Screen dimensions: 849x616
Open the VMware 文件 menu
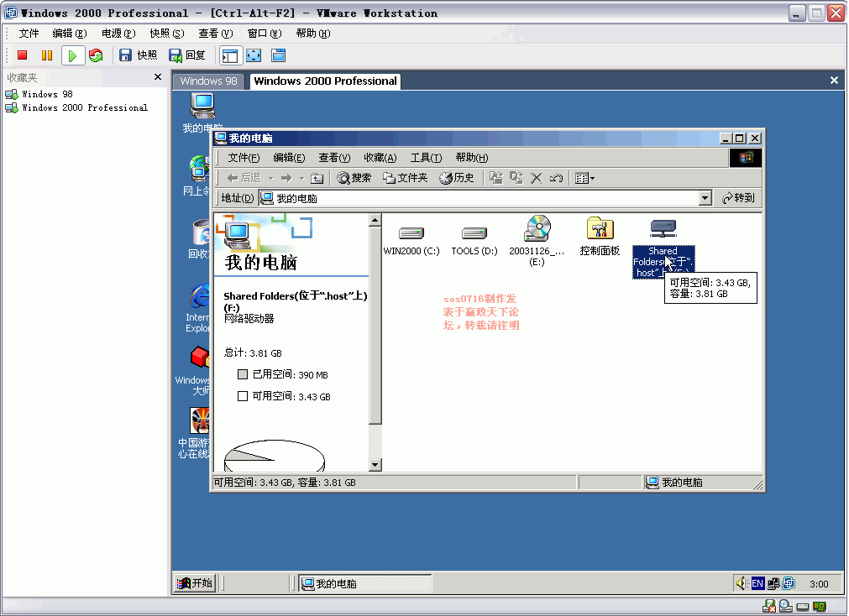pos(29,34)
